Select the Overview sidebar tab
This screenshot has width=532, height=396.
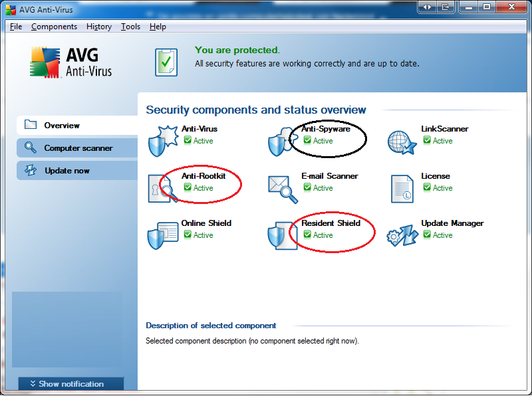[77, 125]
